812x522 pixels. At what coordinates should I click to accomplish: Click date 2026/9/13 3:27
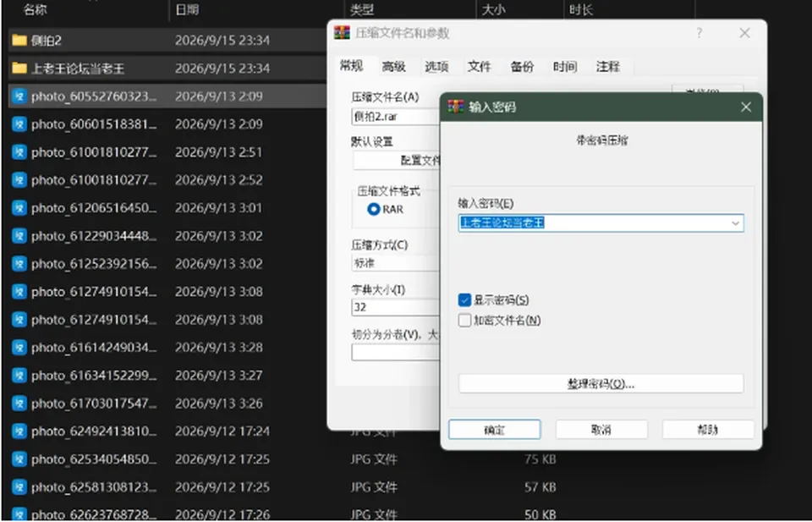click(x=218, y=376)
